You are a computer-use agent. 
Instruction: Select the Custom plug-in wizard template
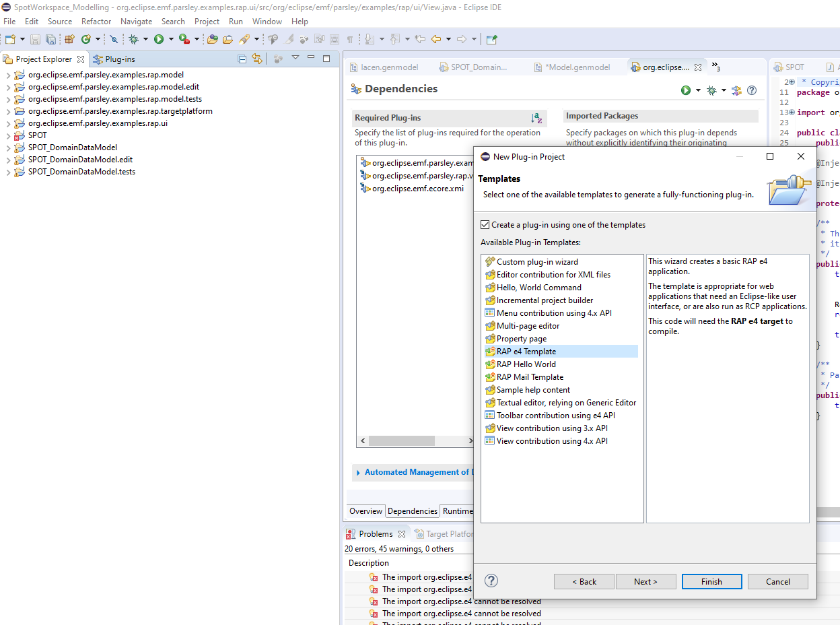pos(536,262)
